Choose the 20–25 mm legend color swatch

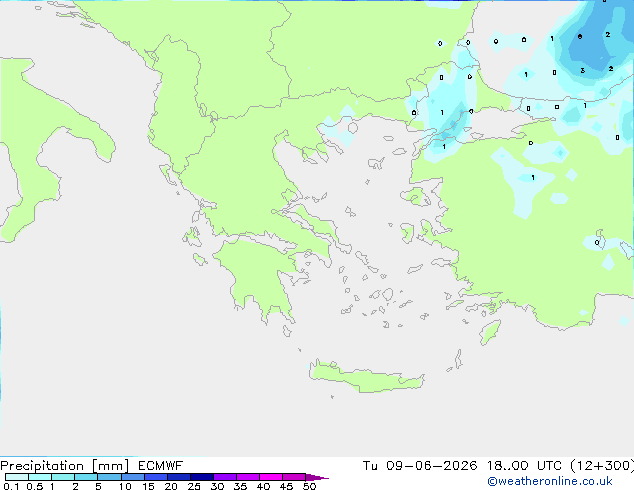click(179, 477)
